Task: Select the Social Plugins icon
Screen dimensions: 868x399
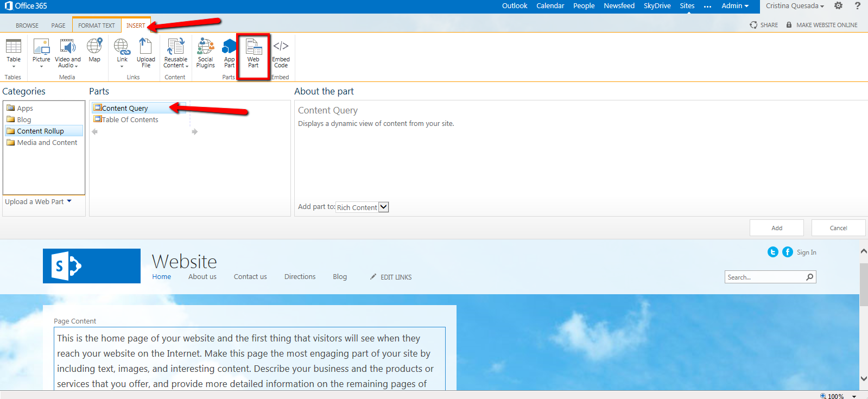Action: tap(205, 52)
